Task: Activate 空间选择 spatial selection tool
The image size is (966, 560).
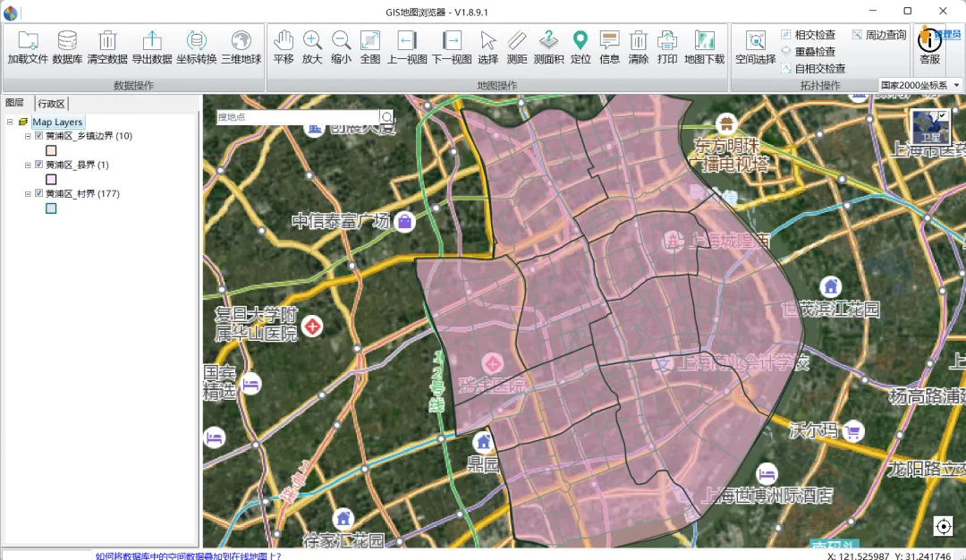Action: [755, 47]
